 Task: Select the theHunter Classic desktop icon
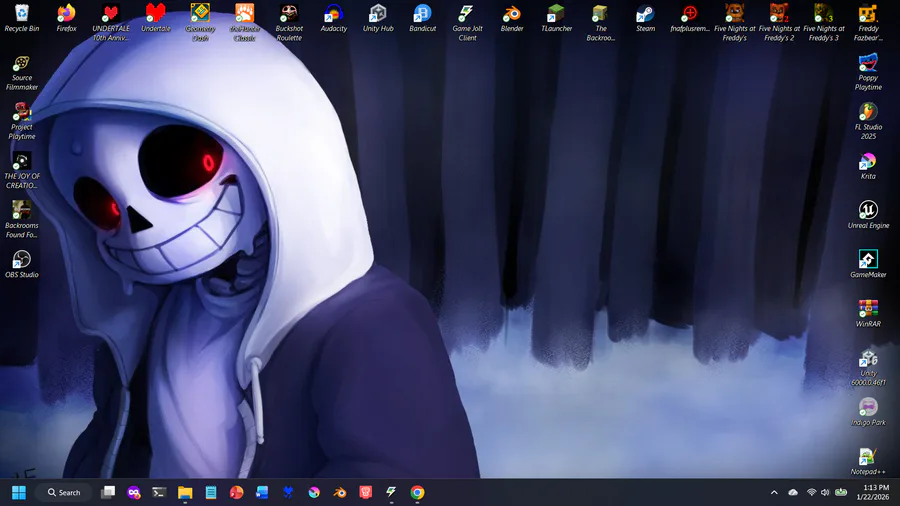(x=245, y=22)
